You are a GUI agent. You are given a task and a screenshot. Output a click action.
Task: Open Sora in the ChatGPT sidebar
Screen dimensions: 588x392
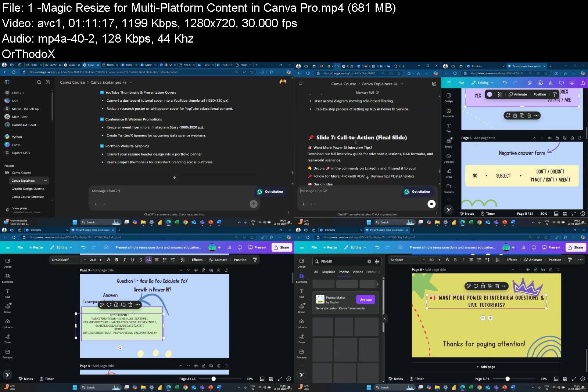(15, 101)
